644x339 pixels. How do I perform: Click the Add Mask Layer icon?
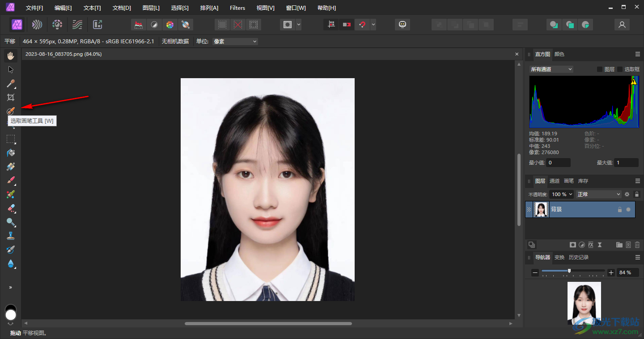click(x=572, y=245)
